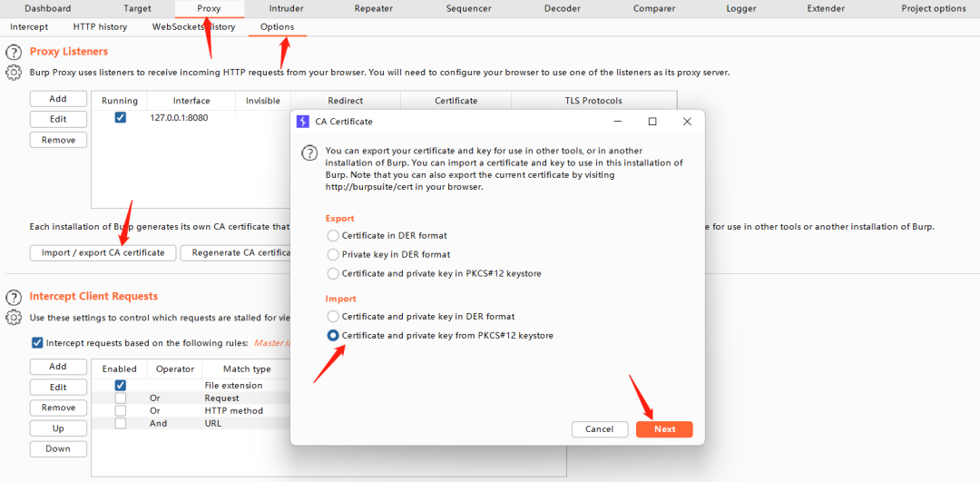Click Cancel in CA Certificate dialog
Viewport: 980px width, 482px height.
pyautogui.click(x=600, y=428)
